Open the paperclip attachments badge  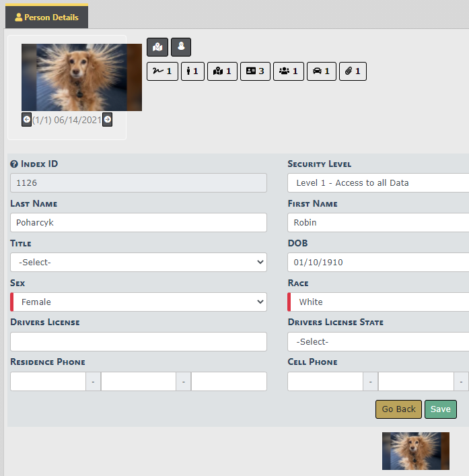pyautogui.click(x=353, y=71)
